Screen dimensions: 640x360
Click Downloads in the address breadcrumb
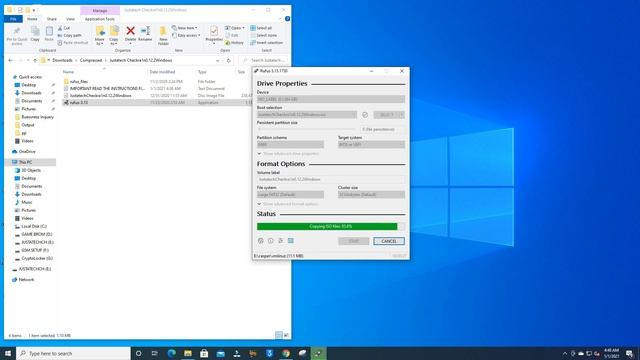62,60
